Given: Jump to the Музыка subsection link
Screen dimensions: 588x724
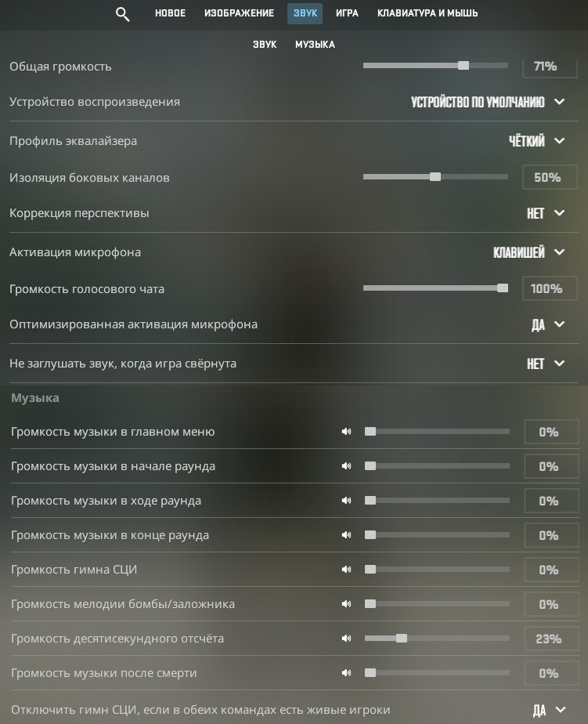Looking at the screenshot, I should pyautogui.click(x=315, y=45).
